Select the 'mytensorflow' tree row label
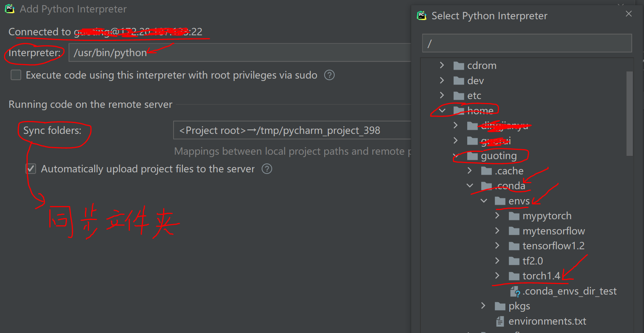This screenshot has height=333, width=644. tap(553, 231)
